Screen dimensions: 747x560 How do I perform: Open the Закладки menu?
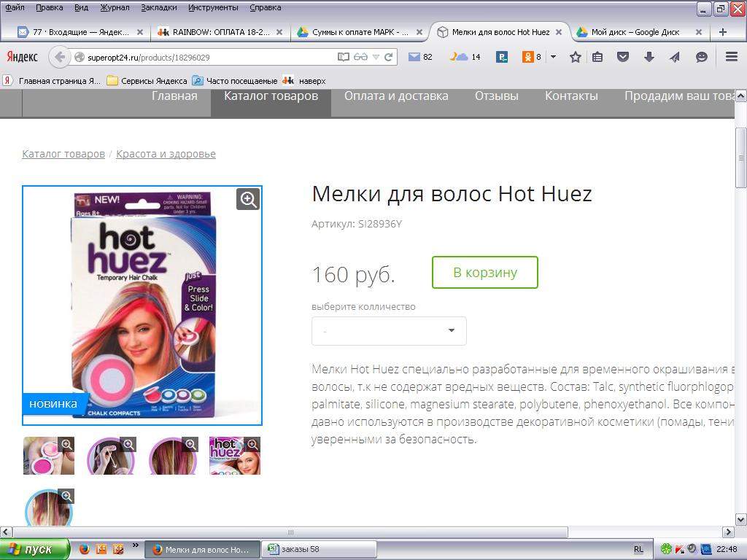[158, 7]
